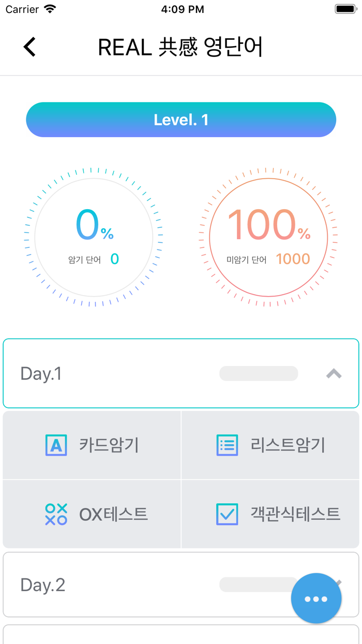
Task: Tap the battery icon
Action: click(344, 8)
